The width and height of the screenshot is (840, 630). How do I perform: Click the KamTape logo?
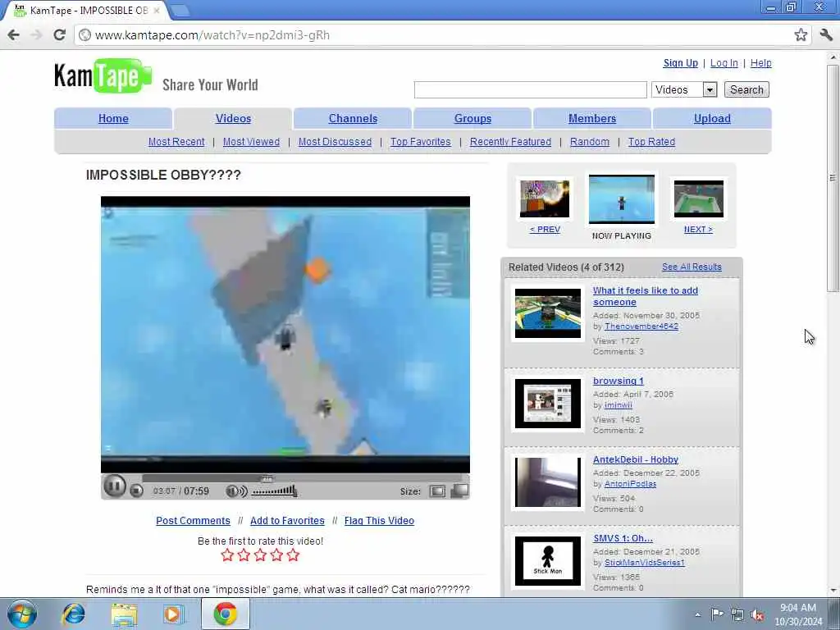pyautogui.click(x=103, y=75)
